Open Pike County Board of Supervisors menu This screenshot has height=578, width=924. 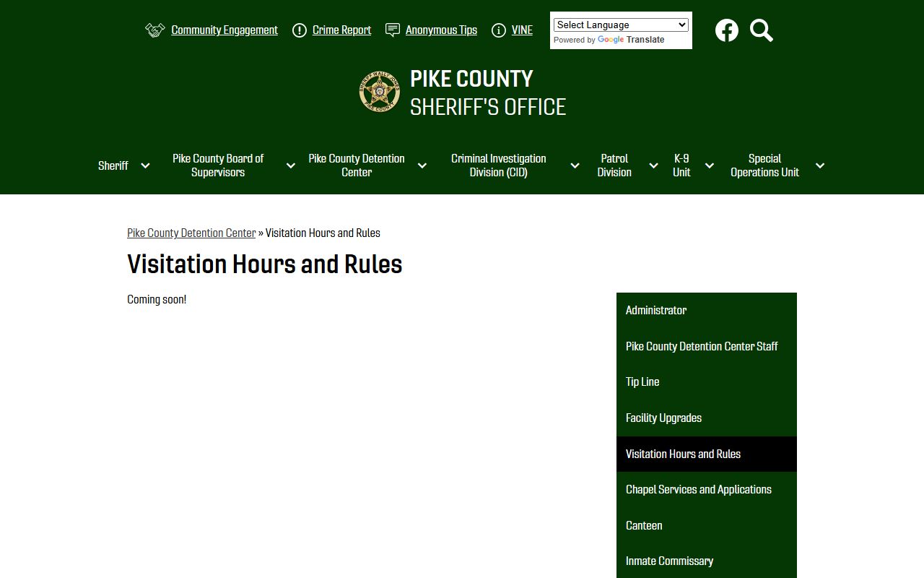coord(218,165)
